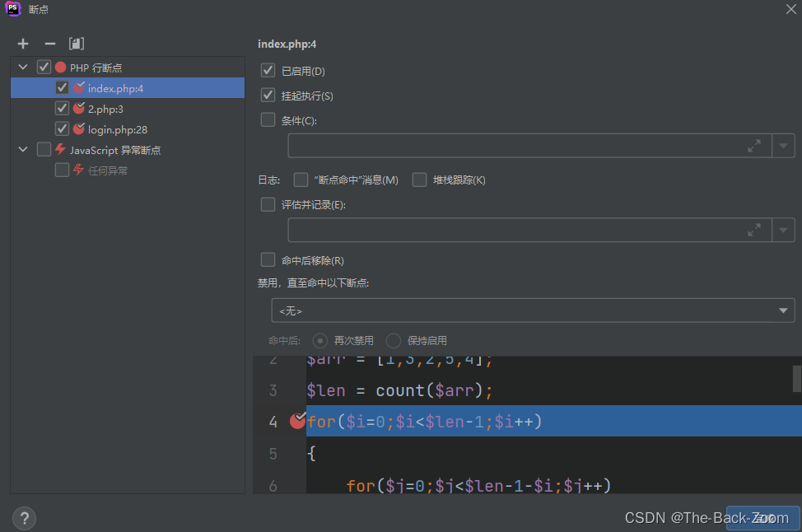Close the 断点 dialog window

coord(790,9)
